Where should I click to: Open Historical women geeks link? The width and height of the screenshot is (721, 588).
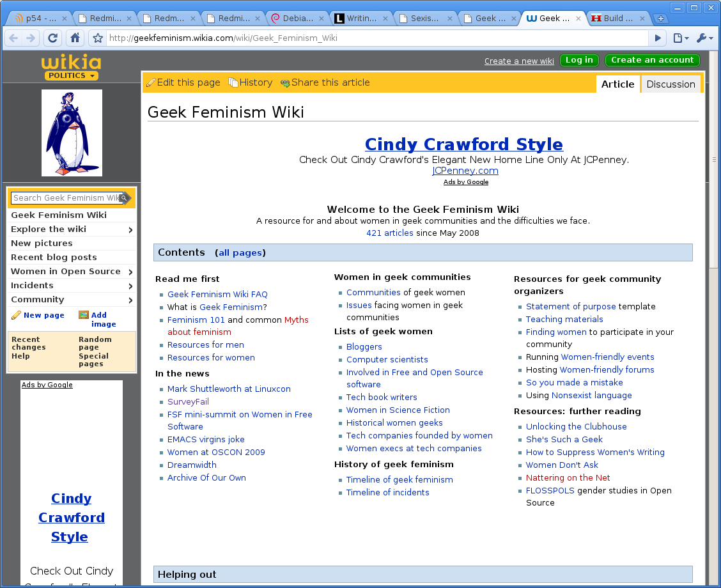coord(394,423)
